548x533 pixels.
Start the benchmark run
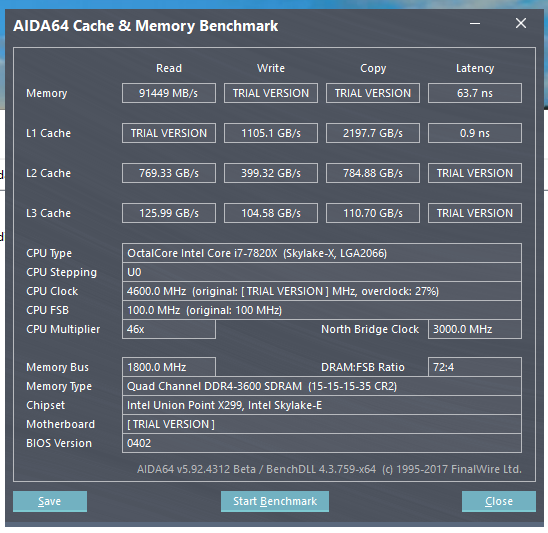pyautogui.click(x=275, y=501)
